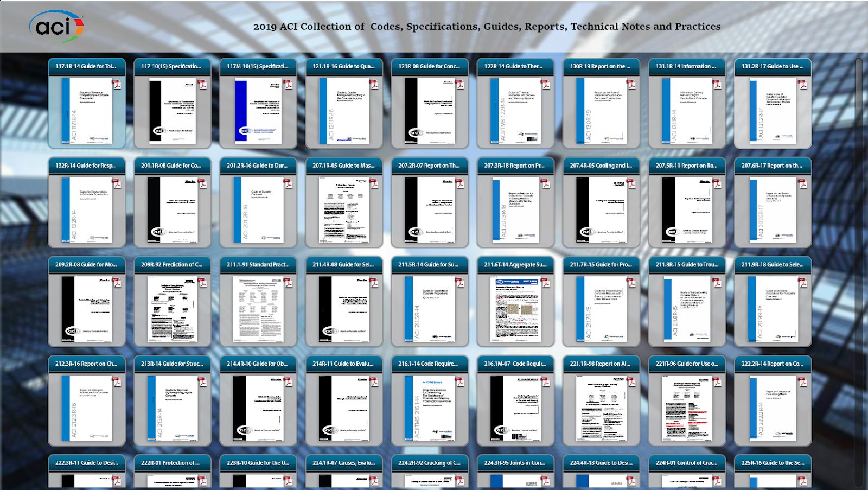This screenshot has height=490, width=868.
Task: Open the '224R-01 Control of Crac...' title
Action: pyautogui.click(x=687, y=463)
